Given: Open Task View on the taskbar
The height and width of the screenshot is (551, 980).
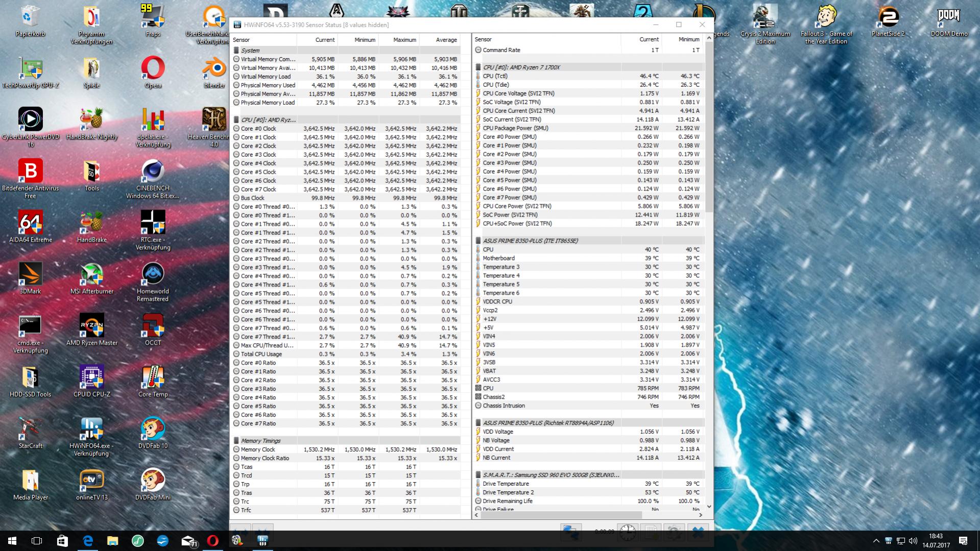Looking at the screenshot, I should pos(37,541).
